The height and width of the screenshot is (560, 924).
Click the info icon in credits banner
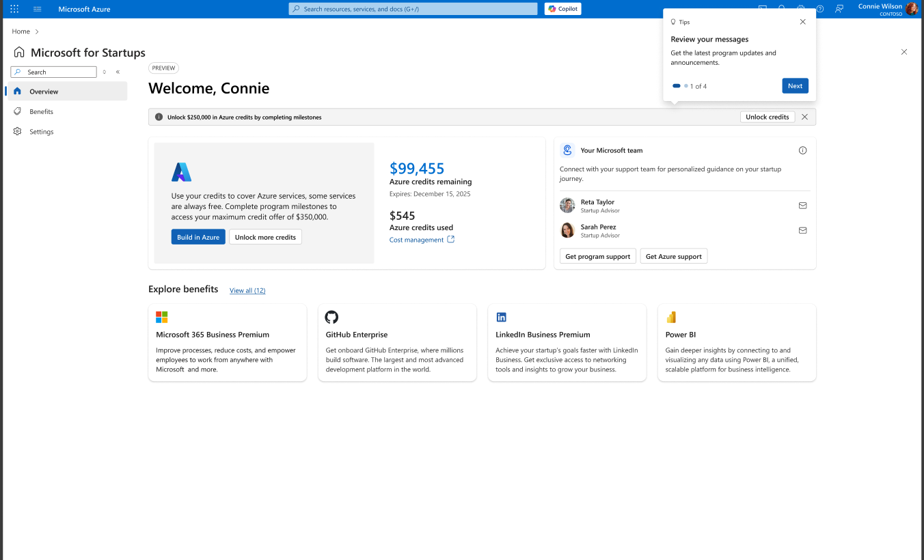(159, 117)
